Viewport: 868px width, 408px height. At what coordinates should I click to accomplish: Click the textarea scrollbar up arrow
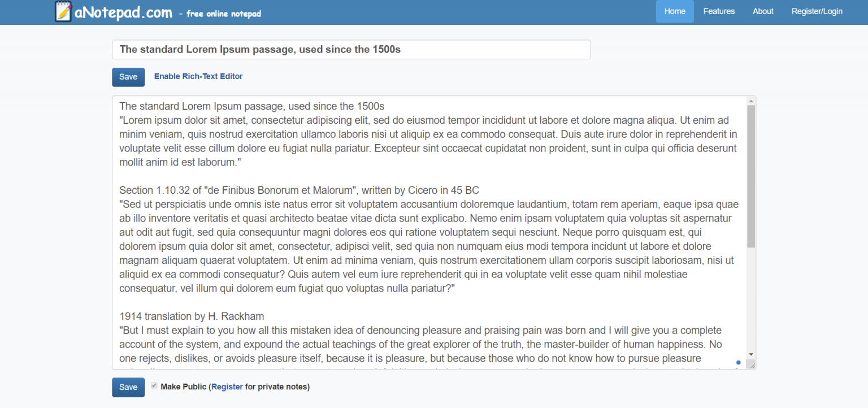pyautogui.click(x=751, y=102)
